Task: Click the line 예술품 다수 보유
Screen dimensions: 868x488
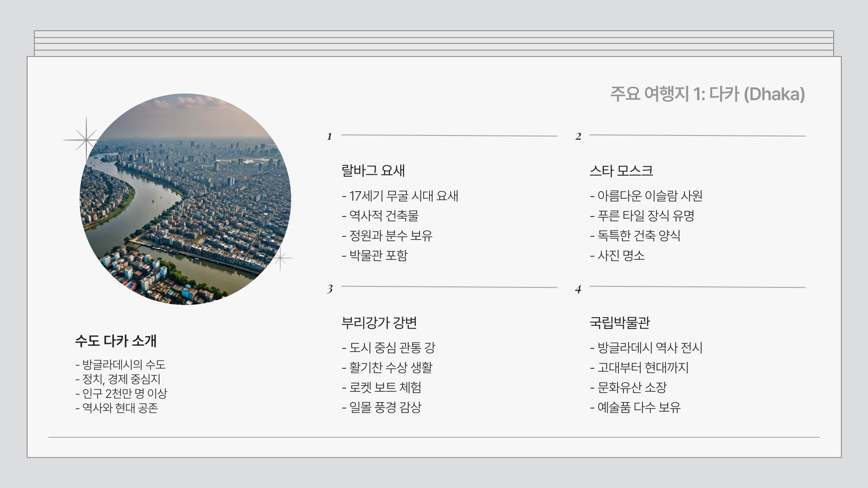Action: point(635,408)
